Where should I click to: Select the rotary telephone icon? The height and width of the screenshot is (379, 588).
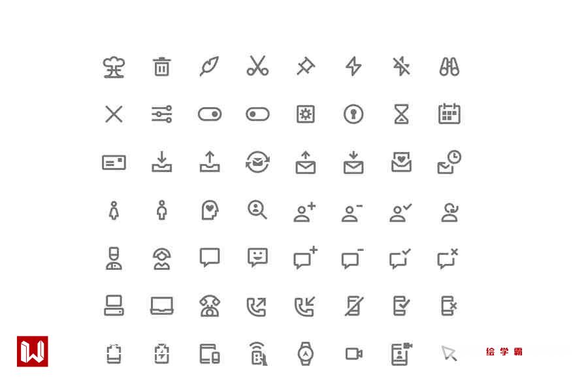click(210, 306)
